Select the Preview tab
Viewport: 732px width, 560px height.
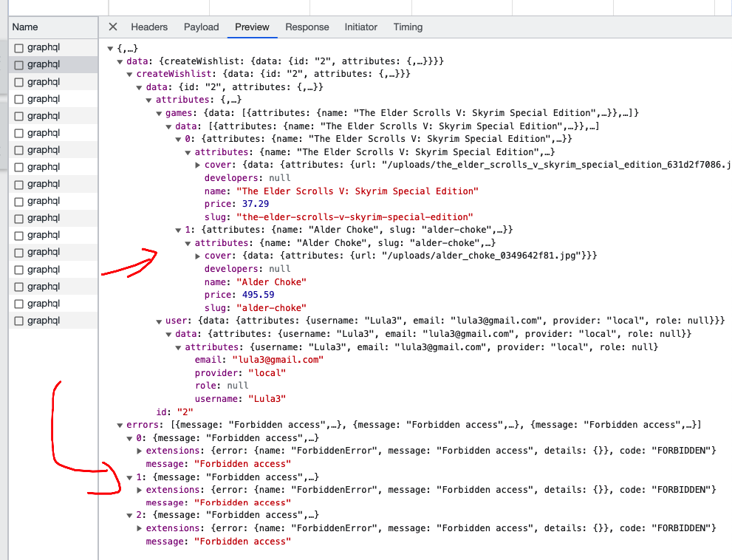click(x=252, y=27)
